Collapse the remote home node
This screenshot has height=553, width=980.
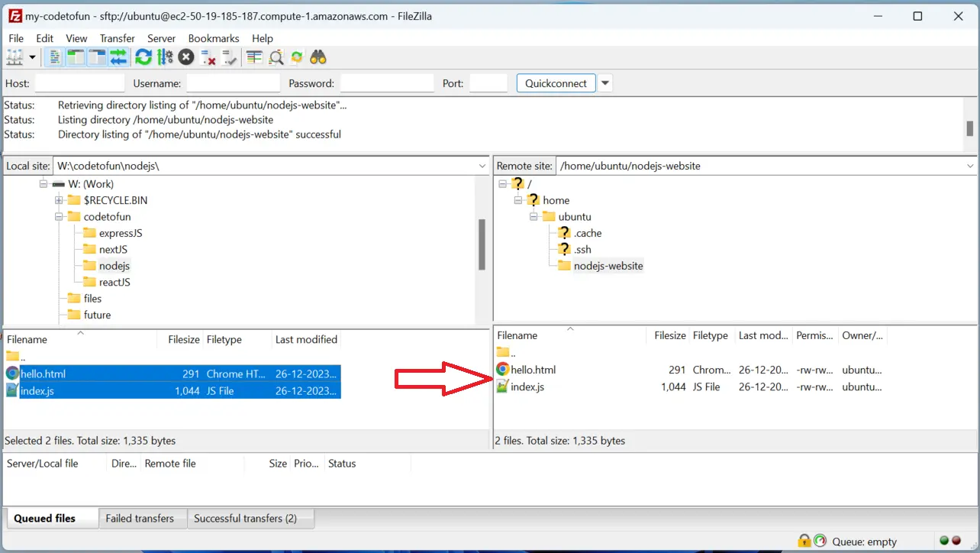pyautogui.click(x=518, y=200)
